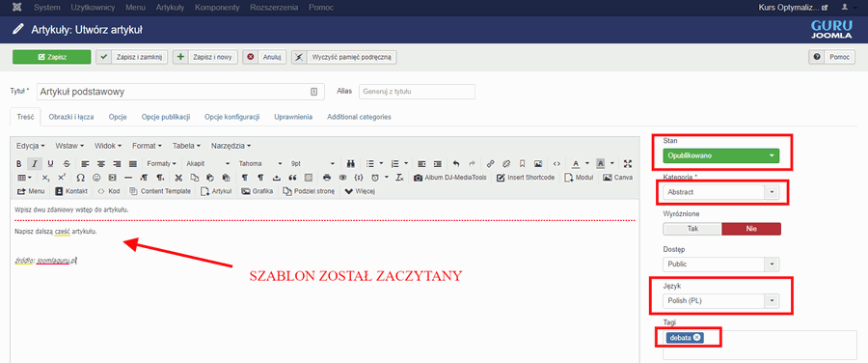
Task: Open the Język language dropdown
Action: [x=720, y=301]
